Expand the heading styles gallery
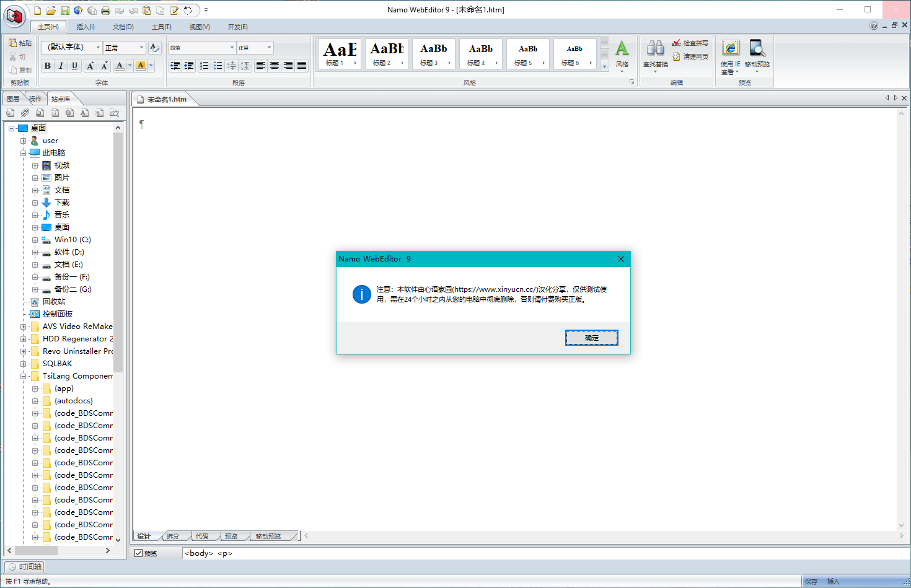 click(x=605, y=66)
